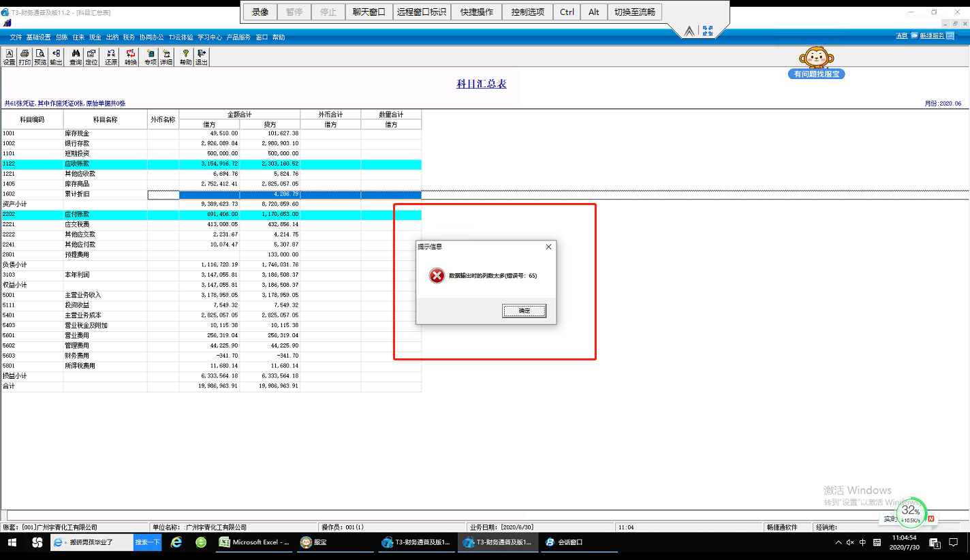970x560 pixels.
Task: Open the 基础设置 menu
Action: point(39,37)
